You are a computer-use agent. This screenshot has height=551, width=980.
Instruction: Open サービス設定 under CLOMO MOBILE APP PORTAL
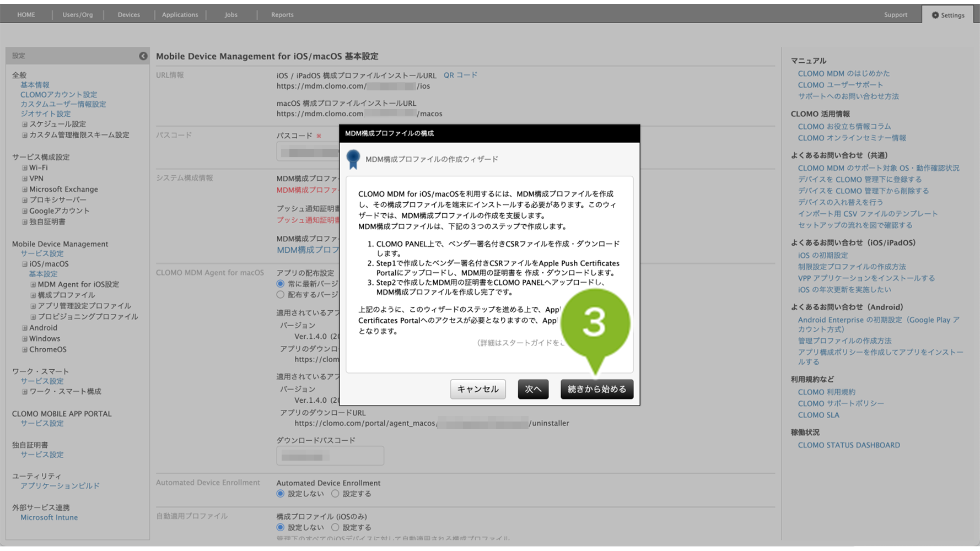point(42,424)
